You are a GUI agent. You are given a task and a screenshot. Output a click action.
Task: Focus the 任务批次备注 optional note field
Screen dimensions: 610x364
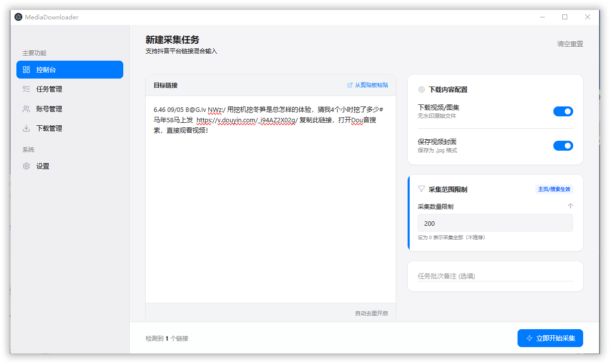495,276
